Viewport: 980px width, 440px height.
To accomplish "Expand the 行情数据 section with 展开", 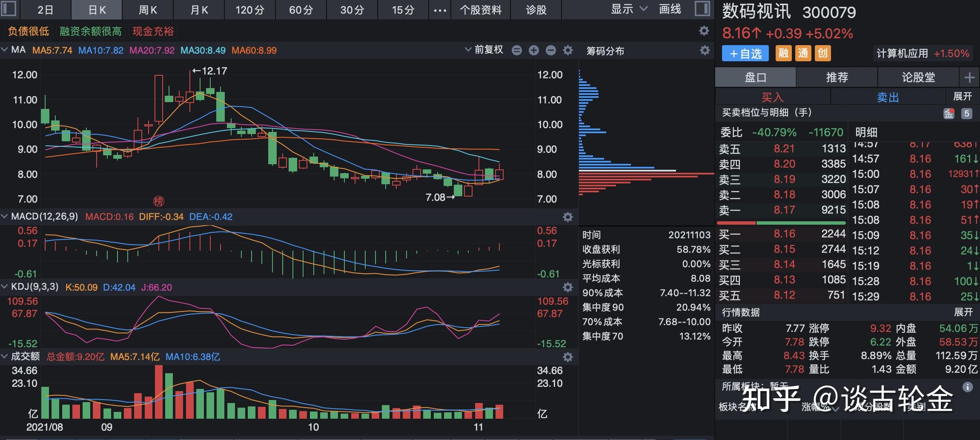I will click(963, 312).
